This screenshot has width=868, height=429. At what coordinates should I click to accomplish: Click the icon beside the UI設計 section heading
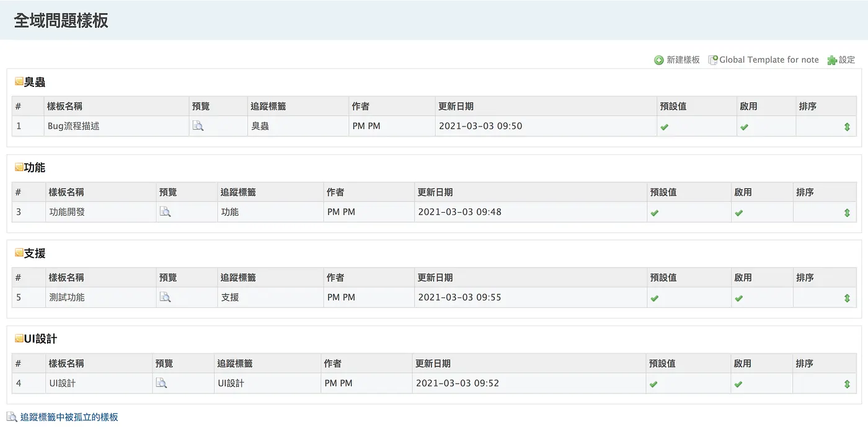click(19, 338)
